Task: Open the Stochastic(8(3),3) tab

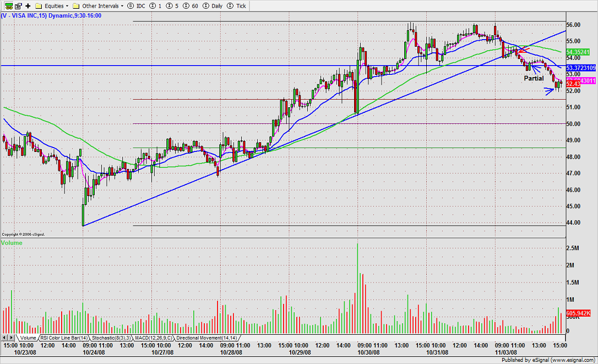Action: (111, 338)
